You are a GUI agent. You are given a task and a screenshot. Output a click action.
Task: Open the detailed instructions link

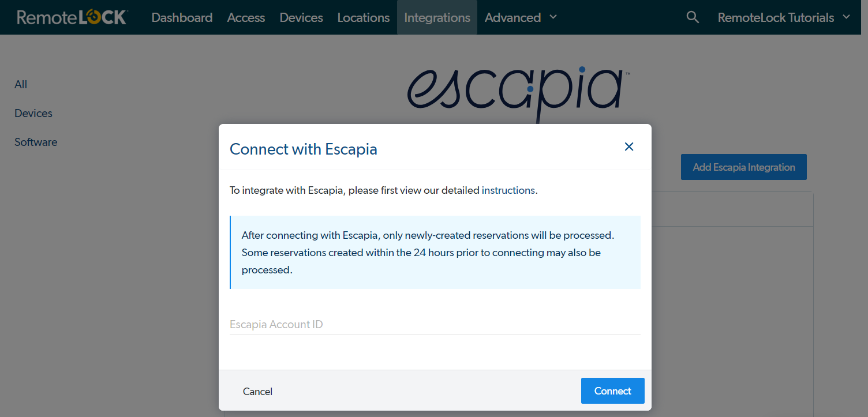[508, 190]
